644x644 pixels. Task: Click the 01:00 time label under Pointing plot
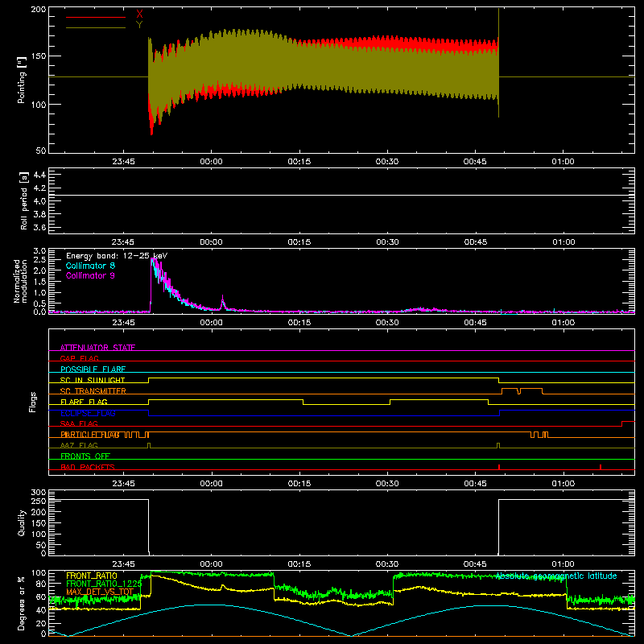tap(563, 162)
